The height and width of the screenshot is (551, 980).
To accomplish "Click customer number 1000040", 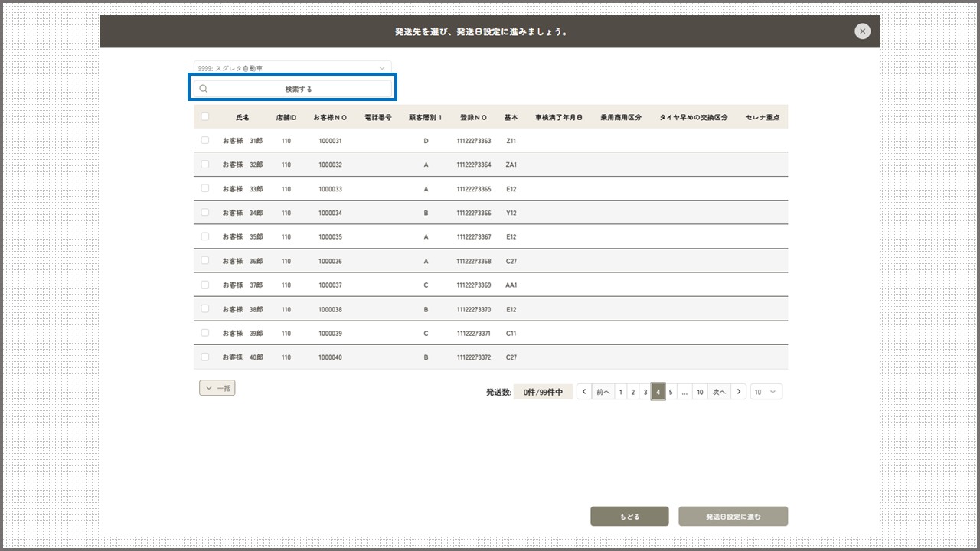I will pos(330,357).
